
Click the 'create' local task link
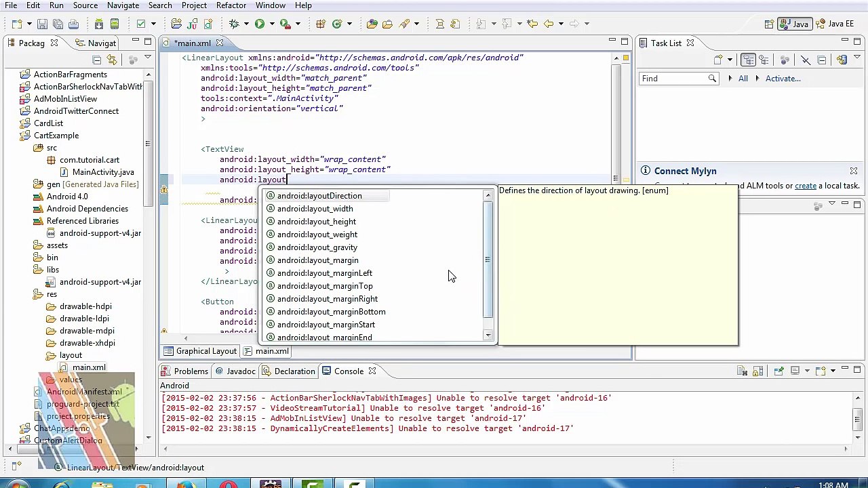(x=806, y=186)
